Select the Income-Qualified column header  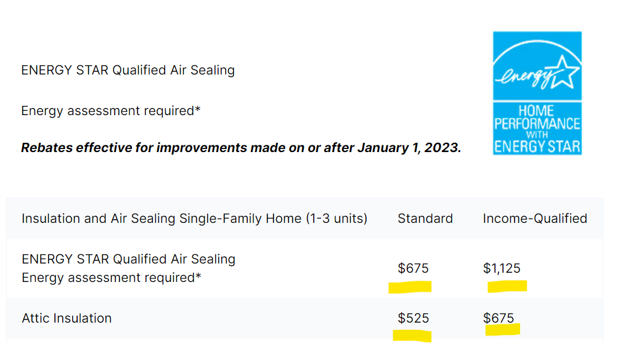pyautogui.click(x=535, y=219)
